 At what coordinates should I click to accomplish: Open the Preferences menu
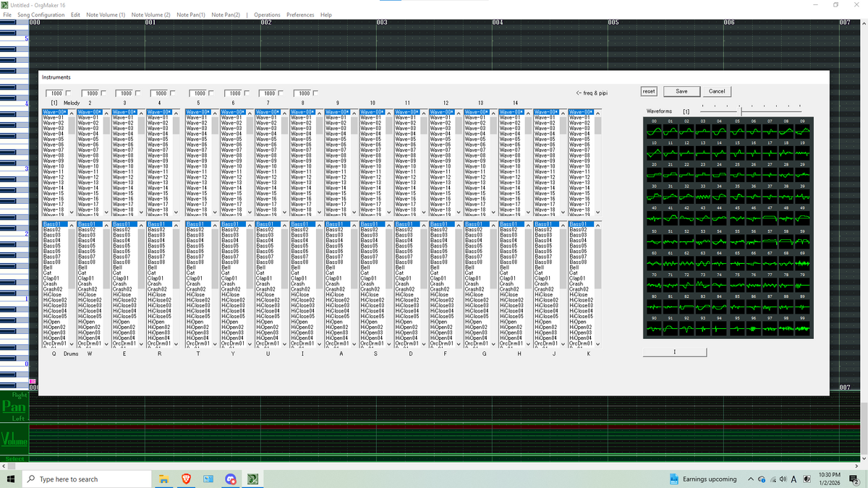pyautogui.click(x=300, y=14)
